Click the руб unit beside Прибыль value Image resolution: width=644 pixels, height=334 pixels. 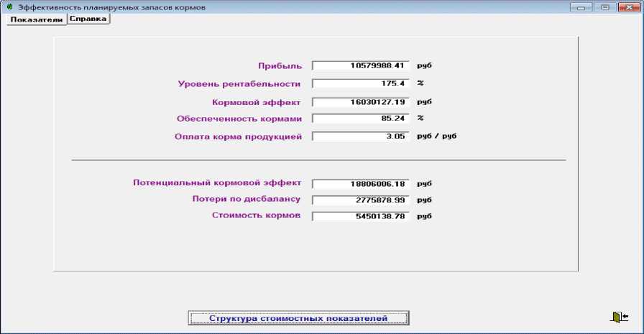424,65
